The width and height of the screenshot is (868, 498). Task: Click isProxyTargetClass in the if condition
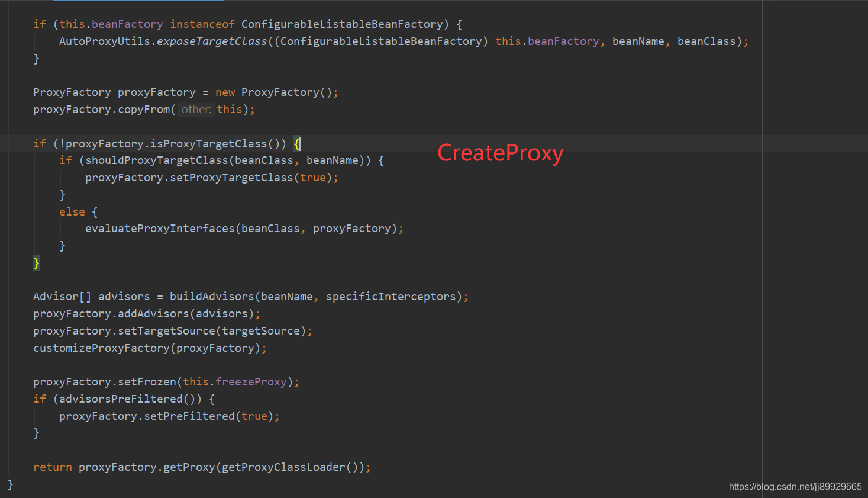pos(209,144)
